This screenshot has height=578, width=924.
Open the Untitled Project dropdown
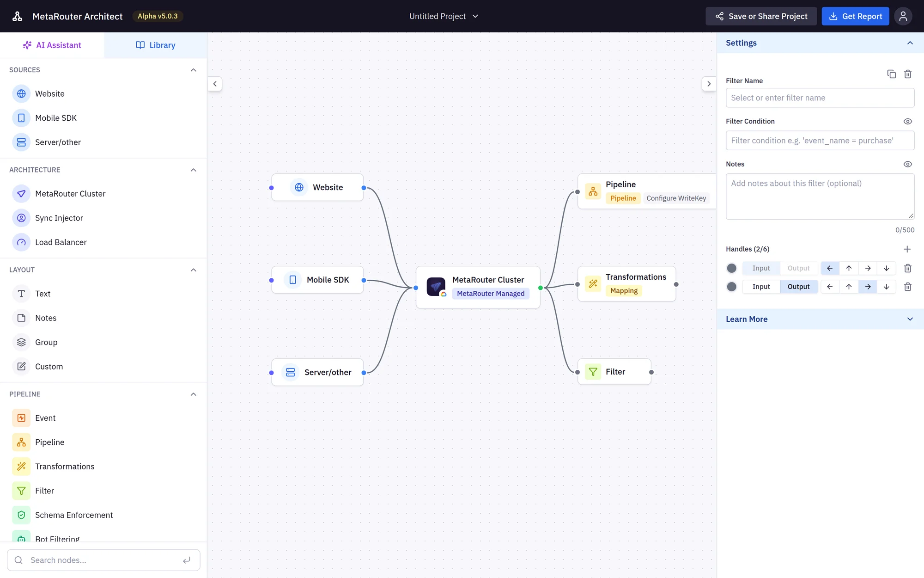[444, 16]
